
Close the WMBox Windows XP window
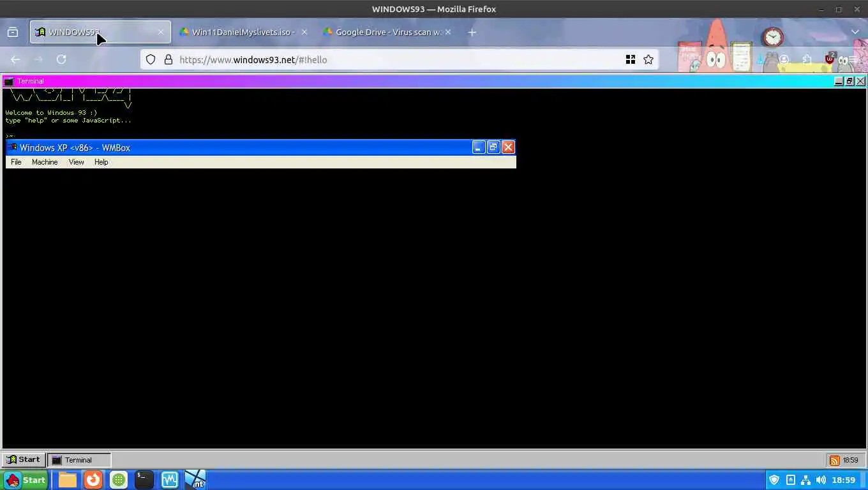508,147
